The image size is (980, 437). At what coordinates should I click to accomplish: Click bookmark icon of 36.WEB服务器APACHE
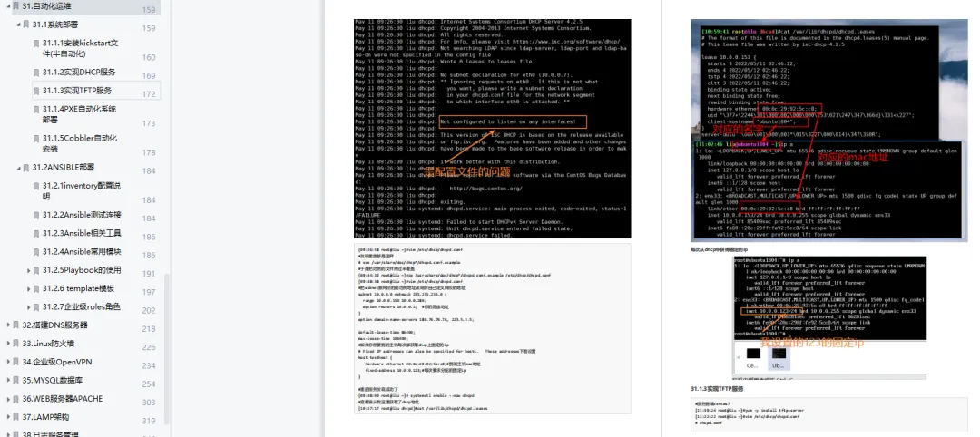click(15, 399)
